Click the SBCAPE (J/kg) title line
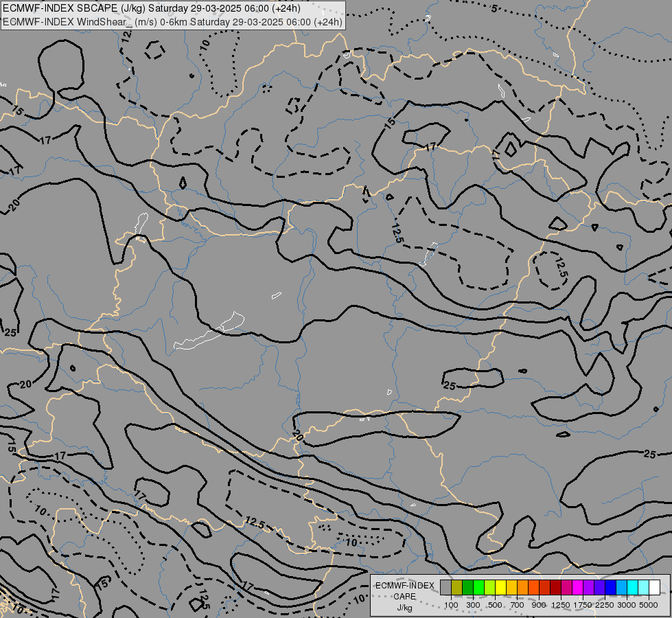 pos(151,8)
